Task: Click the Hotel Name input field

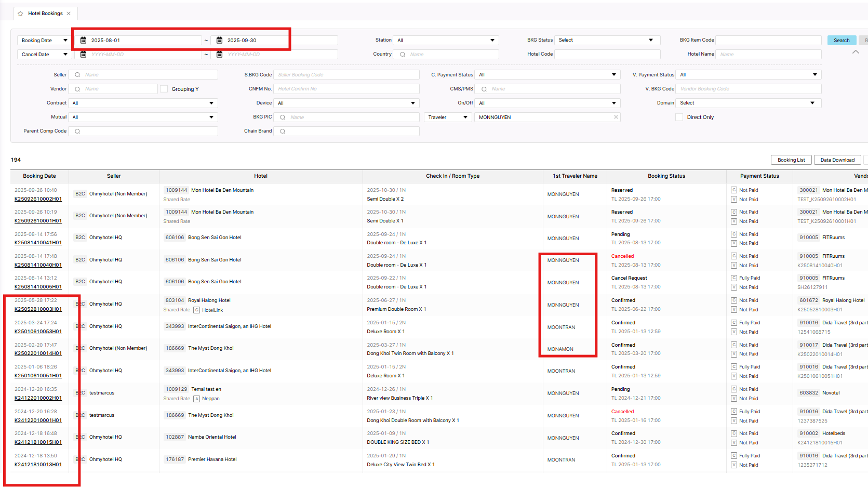Action: pyautogui.click(x=768, y=55)
